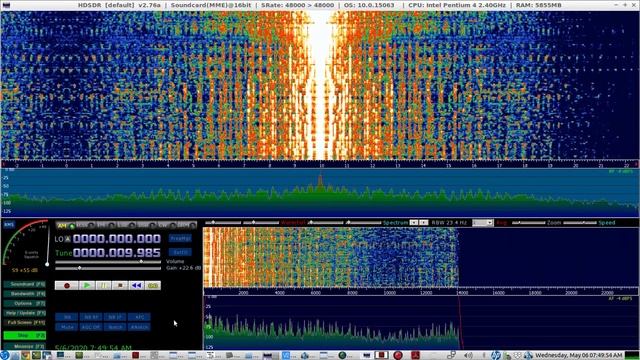Open Bandwidth [F6] settings
Screen dimensions: 640x360
(24, 294)
